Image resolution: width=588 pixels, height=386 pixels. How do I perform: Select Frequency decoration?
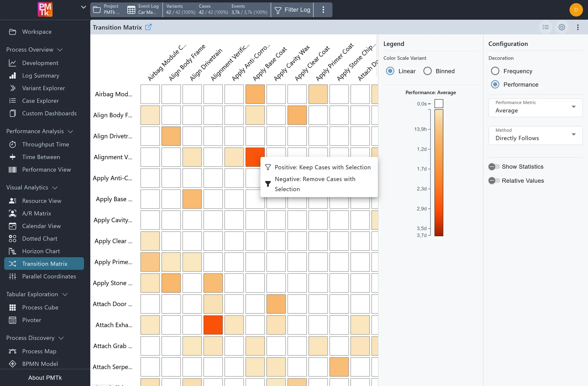coord(495,71)
